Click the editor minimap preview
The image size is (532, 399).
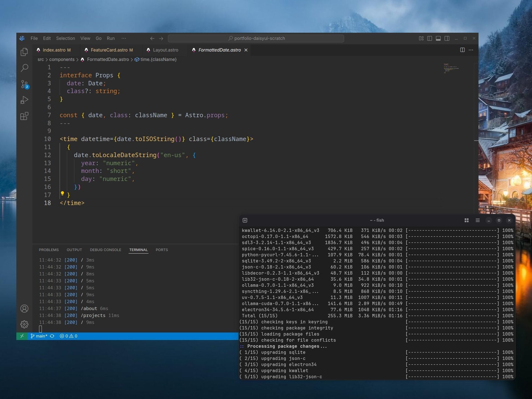tap(451, 68)
